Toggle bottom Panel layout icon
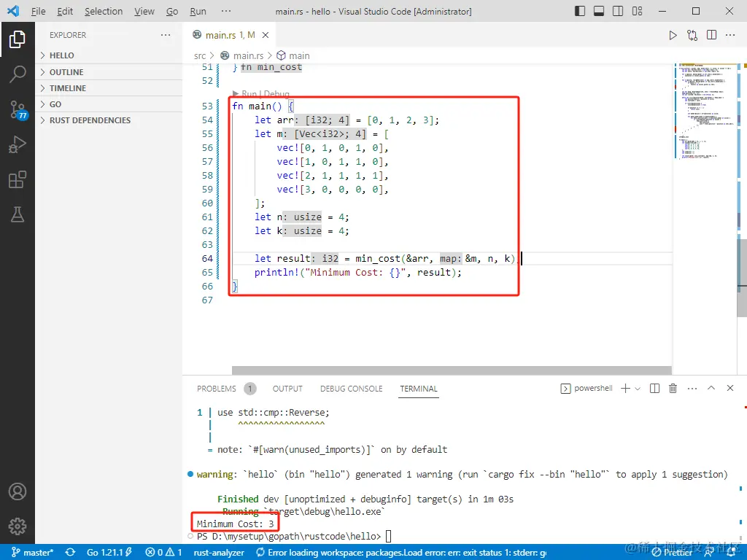Screen dimensions: 747x560 point(599,11)
